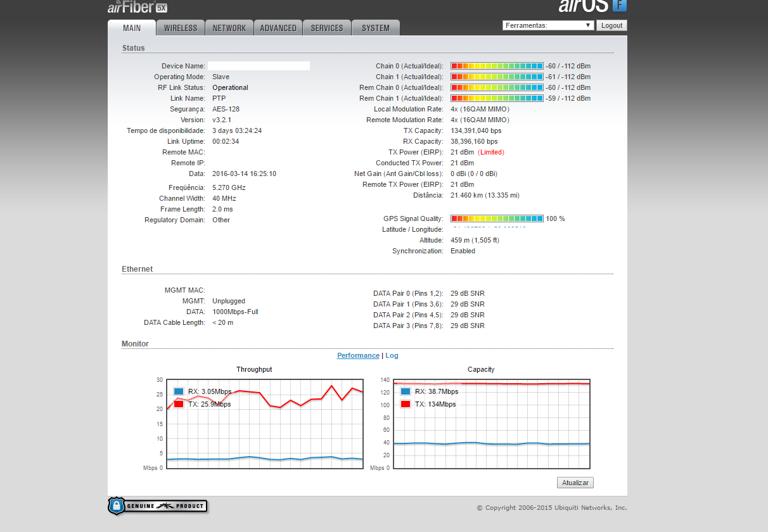768x532 pixels.
Task: Click the red TX swatch in Capacity legend
Action: point(406,404)
